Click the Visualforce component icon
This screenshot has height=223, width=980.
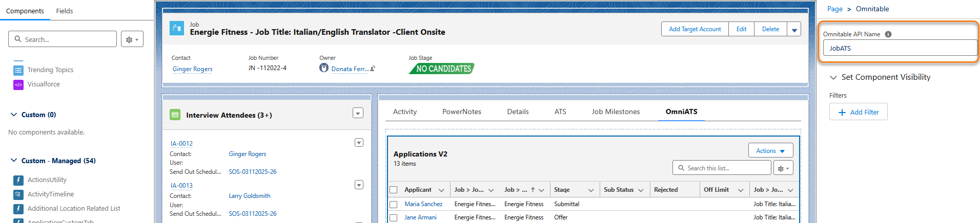coord(18,84)
